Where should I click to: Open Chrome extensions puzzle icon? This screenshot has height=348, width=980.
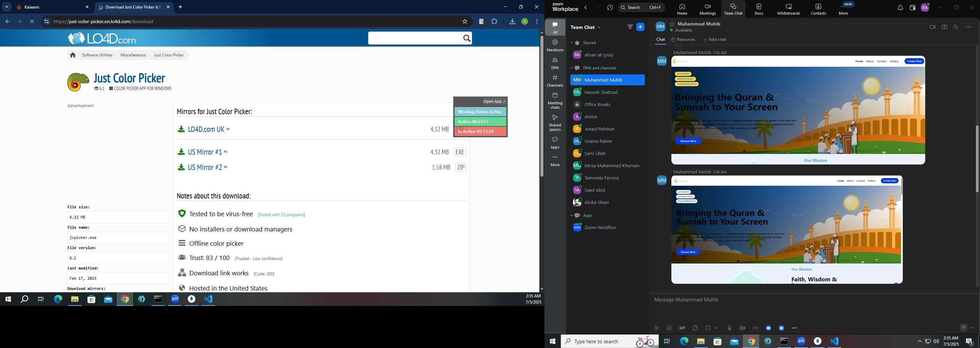pos(494,22)
